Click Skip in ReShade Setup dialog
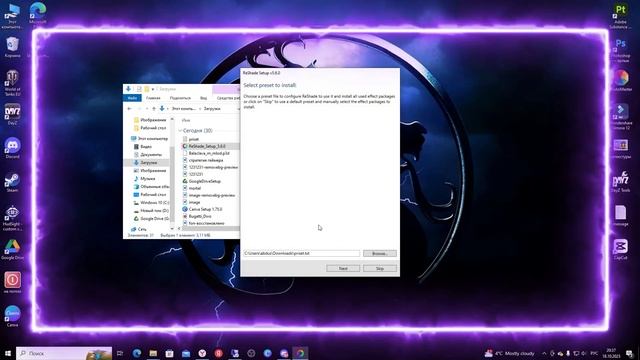Screen dimensions: 640x360 point(380,268)
